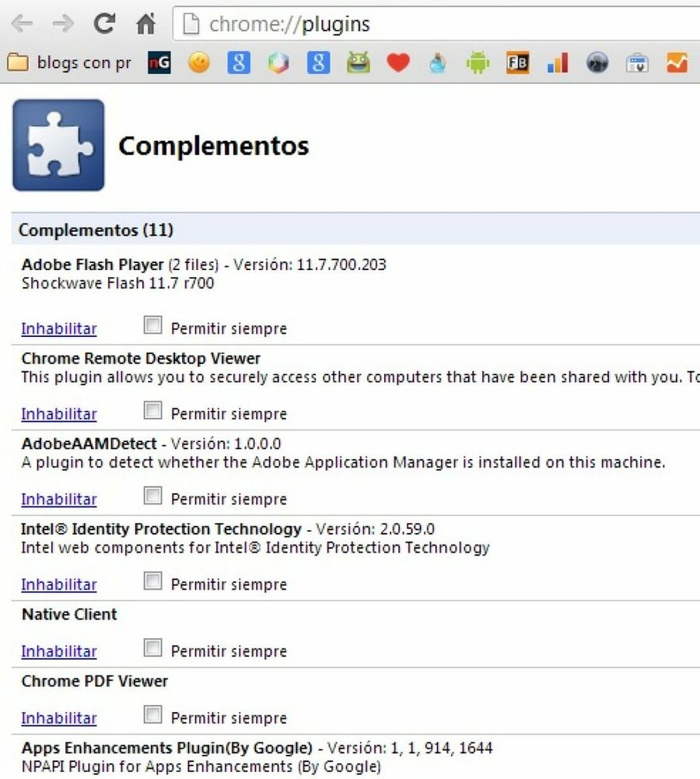
Task: Expand the 'blogs con pr' bookmarks folder
Action: (x=68, y=63)
